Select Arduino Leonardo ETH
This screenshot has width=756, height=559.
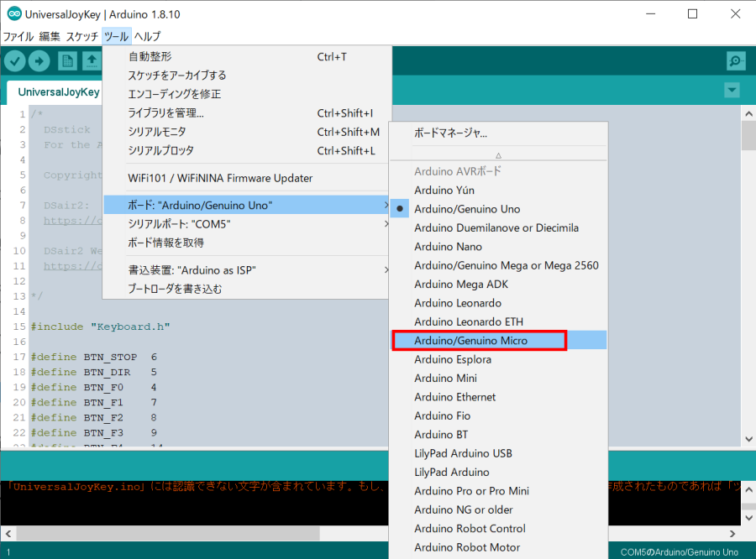coord(498,321)
